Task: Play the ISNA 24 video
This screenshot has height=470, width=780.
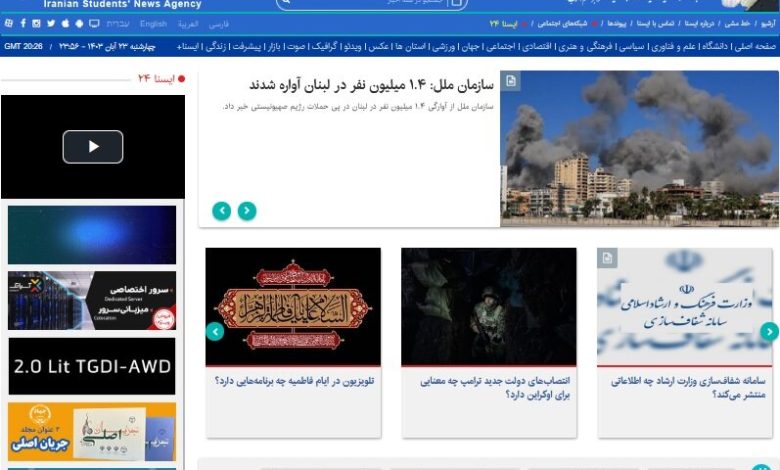Action: point(93,147)
